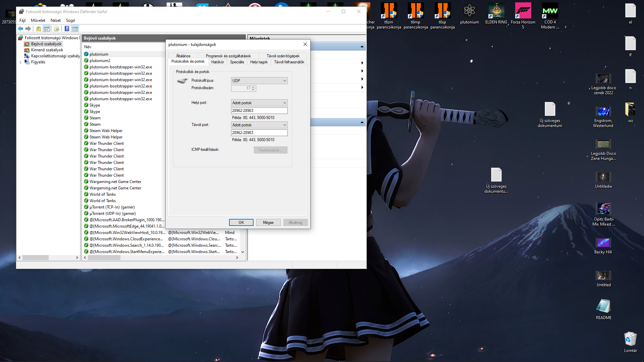Expand the Figyelés tree node arrow
Screen dimensions: 644x362
pos(20,62)
